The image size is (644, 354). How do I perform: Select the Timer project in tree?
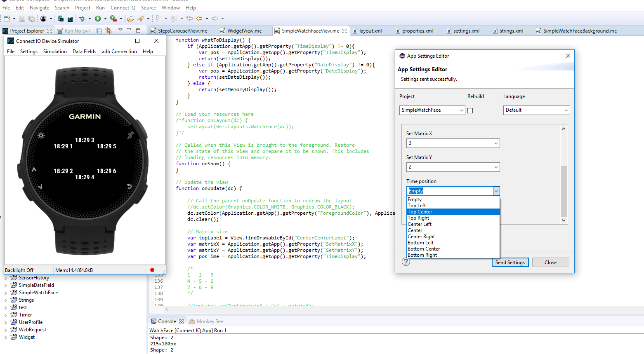point(25,315)
